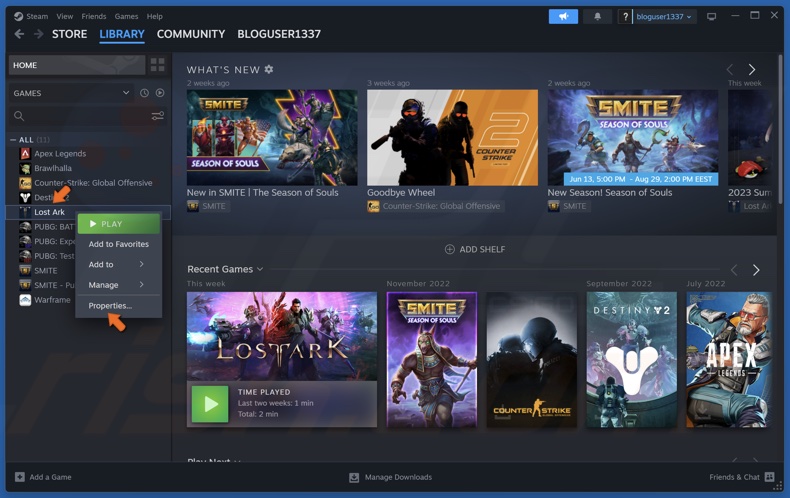The width and height of the screenshot is (790, 498).
Task: Click the Brawlhalla game icon
Action: tap(25, 168)
